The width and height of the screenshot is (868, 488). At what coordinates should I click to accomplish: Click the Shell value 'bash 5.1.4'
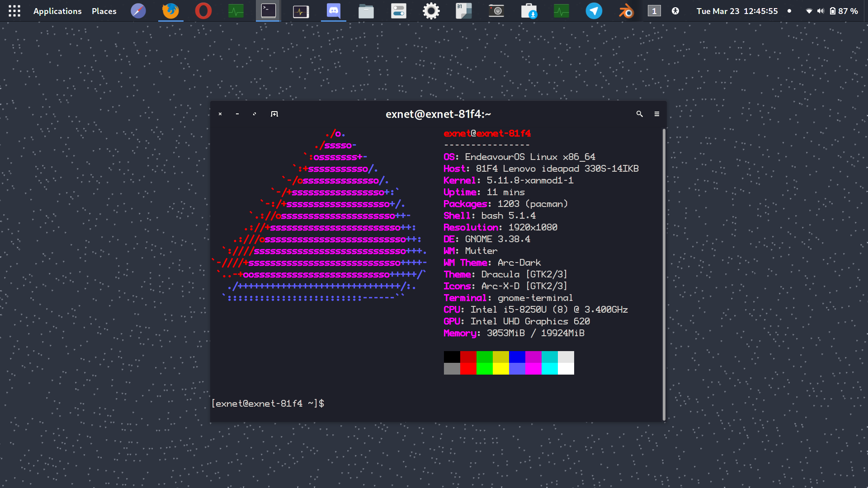pyautogui.click(x=508, y=216)
